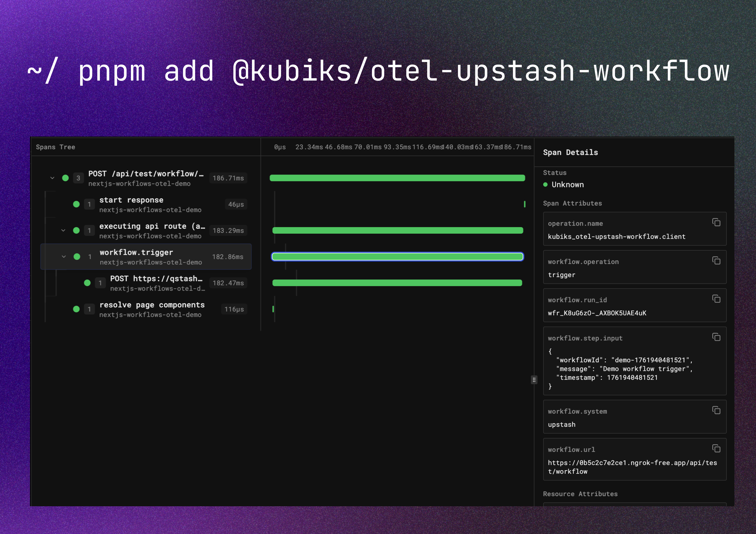756x534 pixels.
Task: Select the resolve page components span
Action: coord(152,305)
